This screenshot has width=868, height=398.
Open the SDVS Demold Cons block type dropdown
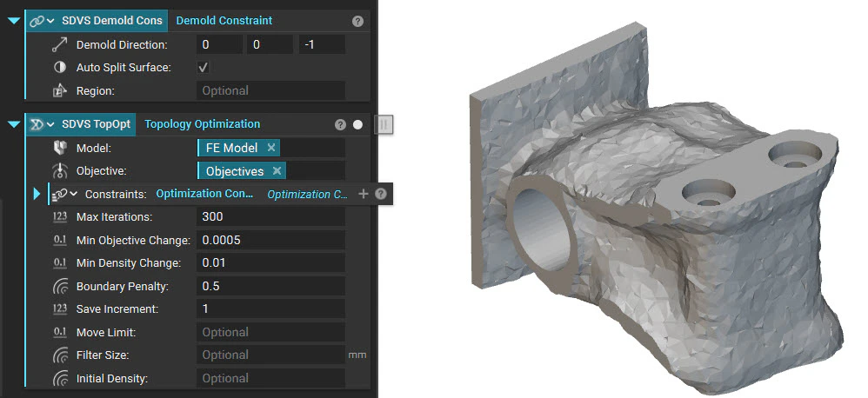[50, 21]
